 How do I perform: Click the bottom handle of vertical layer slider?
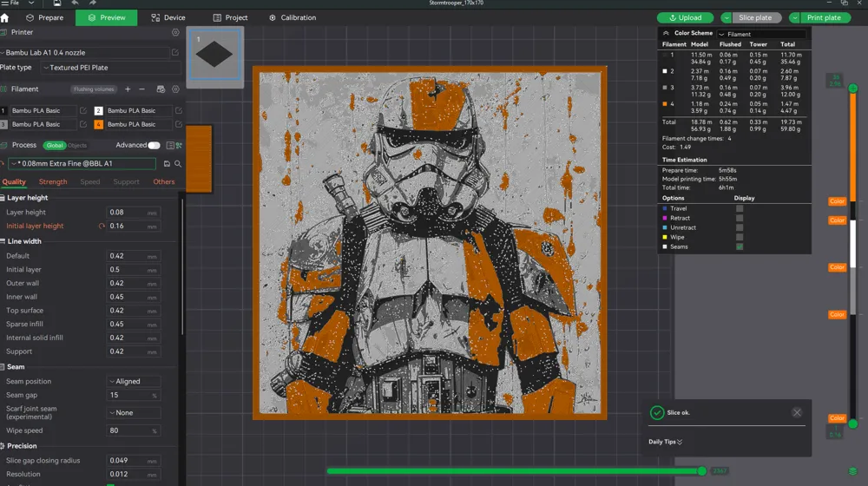click(853, 424)
